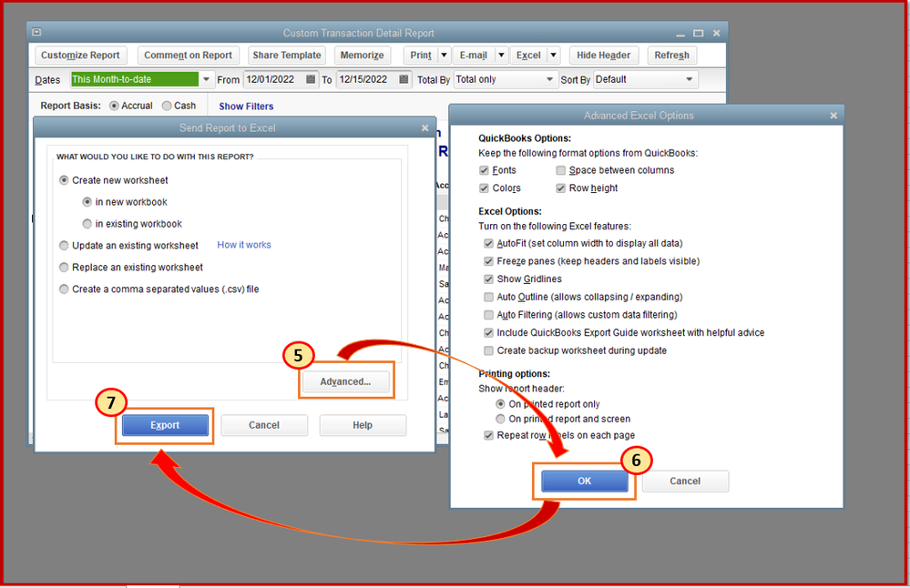Image resolution: width=910 pixels, height=588 pixels.
Task: Click the From date input field
Action: coord(273,79)
